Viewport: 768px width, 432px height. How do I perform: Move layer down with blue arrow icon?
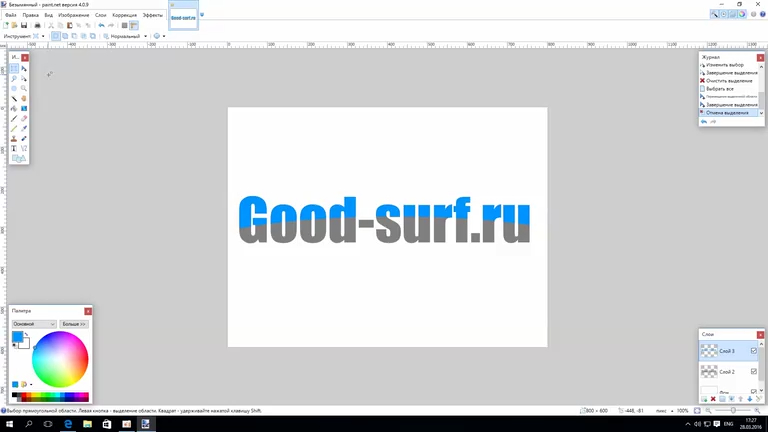[x=749, y=399]
